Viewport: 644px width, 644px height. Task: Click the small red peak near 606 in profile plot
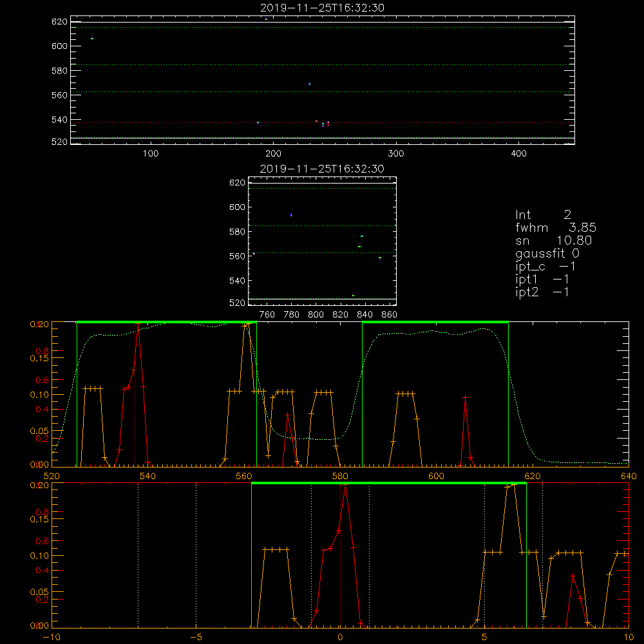pos(466,397)
